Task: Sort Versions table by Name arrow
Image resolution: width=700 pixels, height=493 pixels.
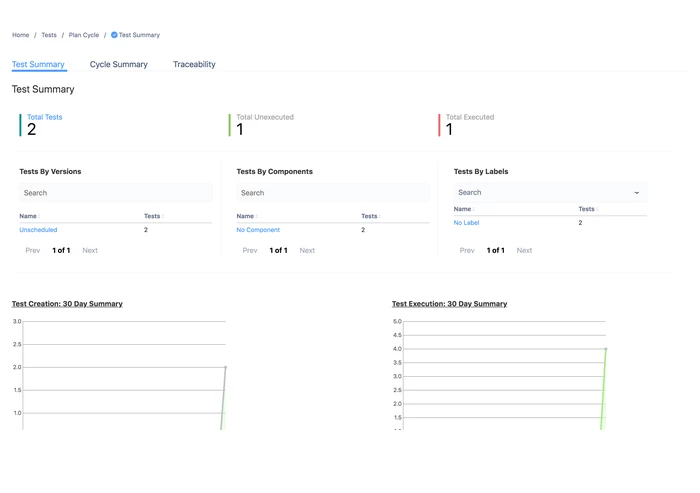Action: click(x=38, y=217)
